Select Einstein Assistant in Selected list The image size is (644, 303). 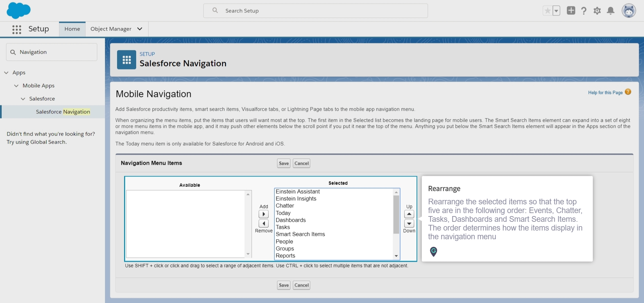click(298, 192)
